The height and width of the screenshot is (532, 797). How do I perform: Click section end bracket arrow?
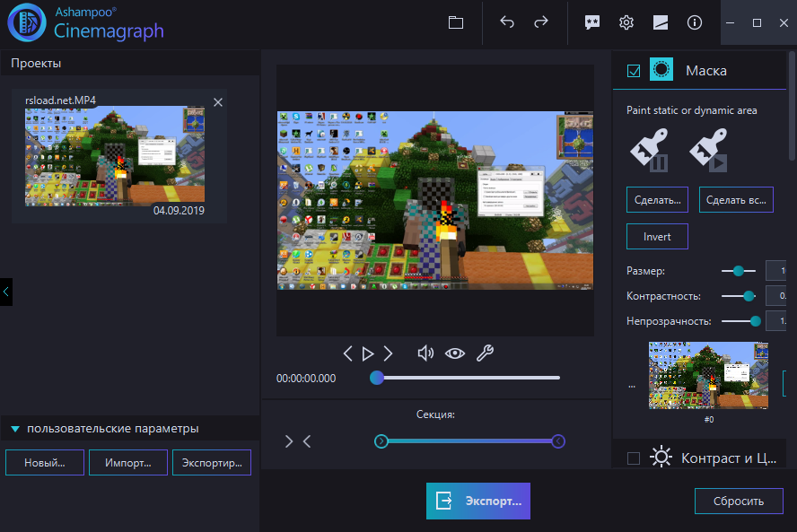pos(306,441)
